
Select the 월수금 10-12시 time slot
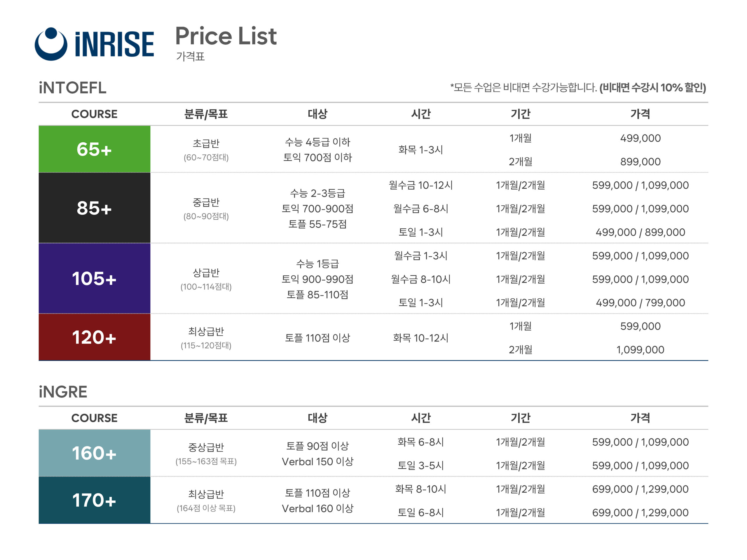[420, 185]
